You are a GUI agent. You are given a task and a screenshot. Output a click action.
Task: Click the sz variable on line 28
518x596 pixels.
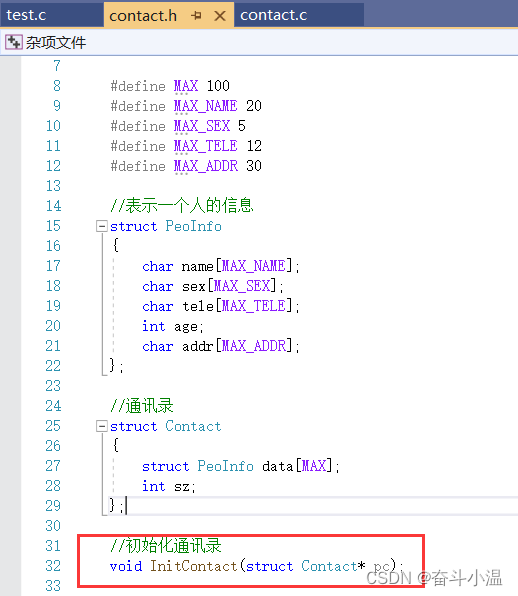point(182,487)
